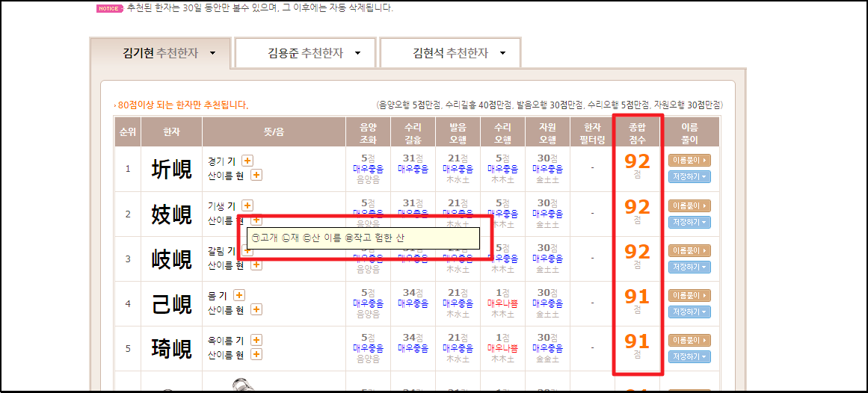Click the 자원오행 column header

[x=547, y=131]
